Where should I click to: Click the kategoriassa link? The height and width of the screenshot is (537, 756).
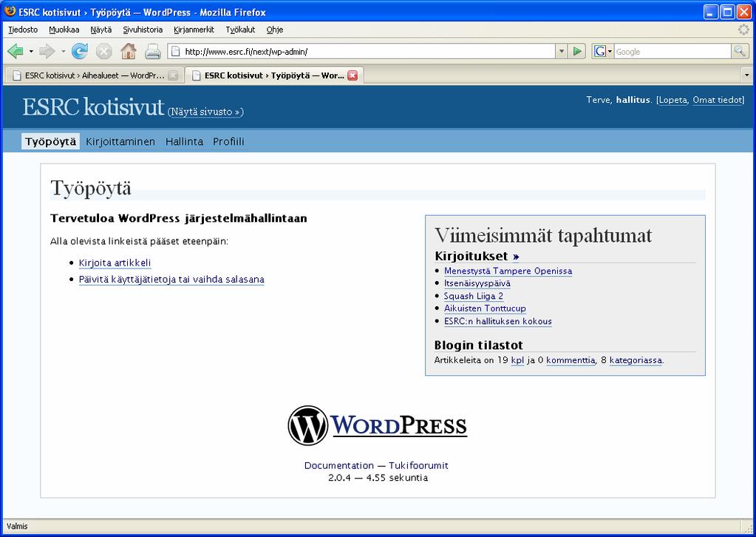636,360
